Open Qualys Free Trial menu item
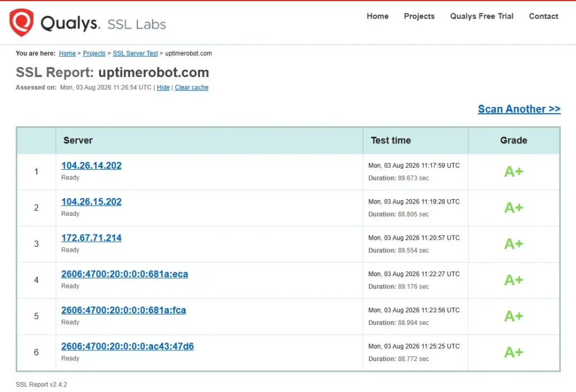 click(x=481, y=16)
